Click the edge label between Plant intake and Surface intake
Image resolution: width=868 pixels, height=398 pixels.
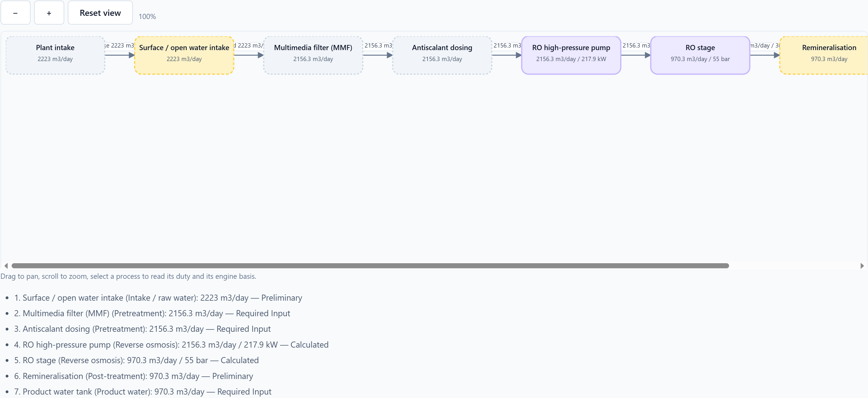click(120, 46)
